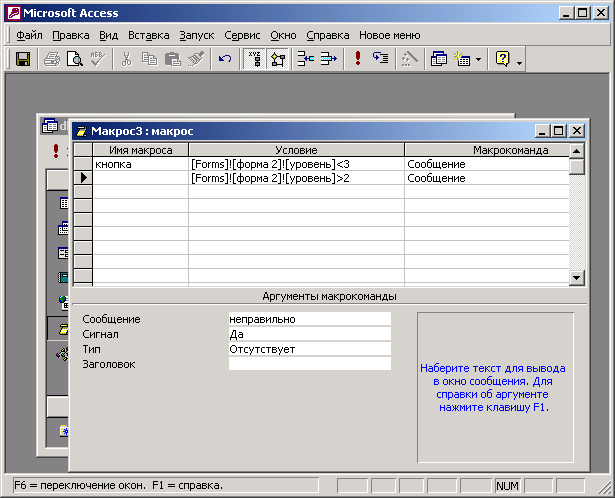The width and height of the screenshot is (615, 498).
Task: Open the Файл menu
Action: pyautogui.click(x=29, y=35)
